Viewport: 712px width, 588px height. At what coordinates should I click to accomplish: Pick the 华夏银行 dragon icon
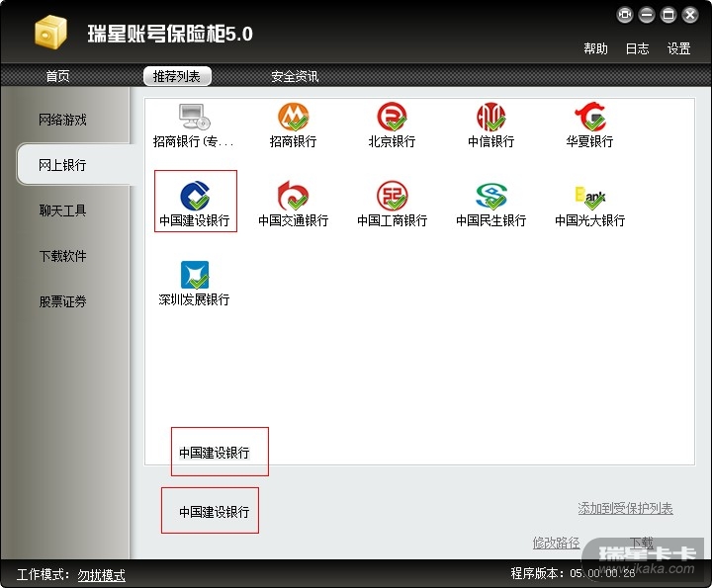coord(589,117)
